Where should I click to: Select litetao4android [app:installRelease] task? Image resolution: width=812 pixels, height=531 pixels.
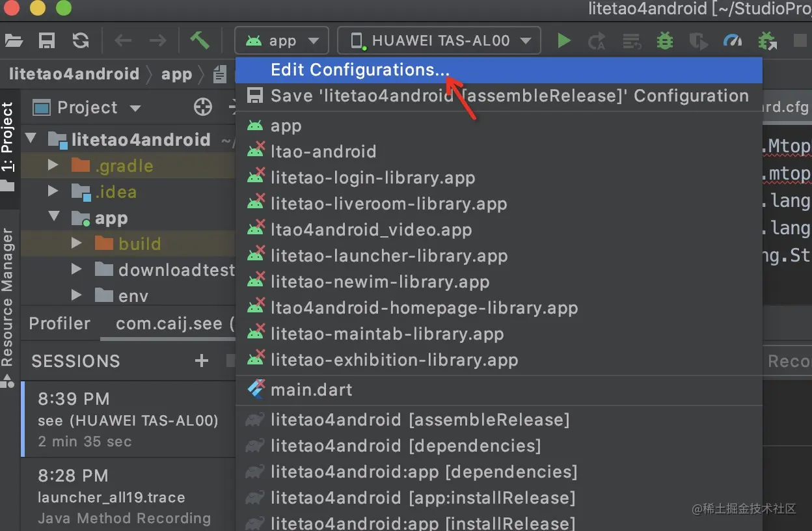click(x=498, y=498)
